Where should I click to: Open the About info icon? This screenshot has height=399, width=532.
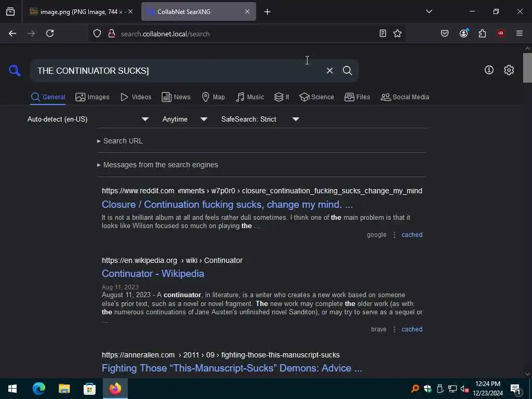pyautogui.click(x=489, y=70)
